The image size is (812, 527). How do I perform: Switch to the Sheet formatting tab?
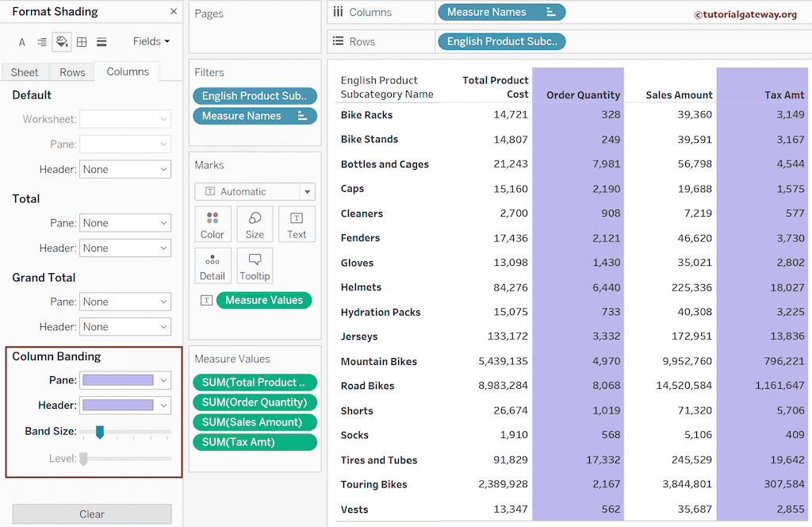[25, 71]
